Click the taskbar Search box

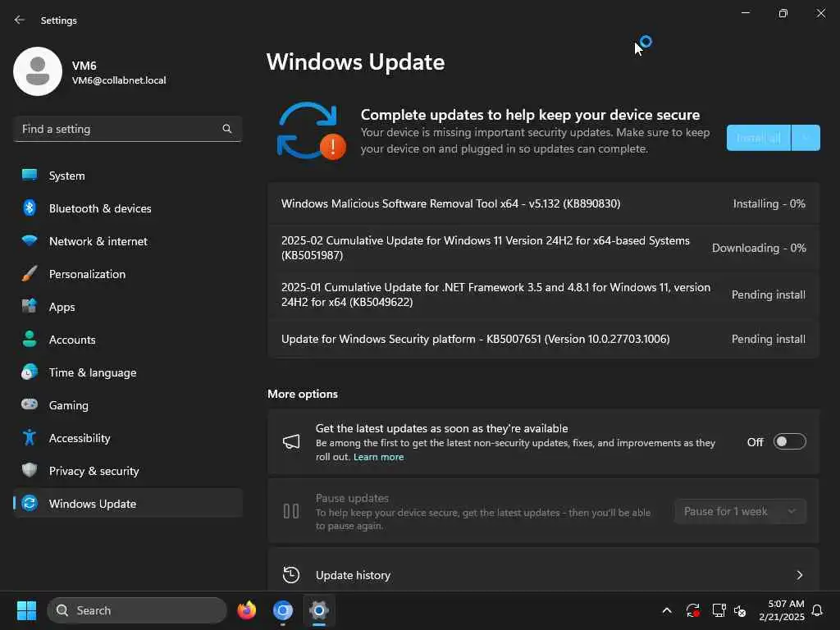(x=137, y=610)
